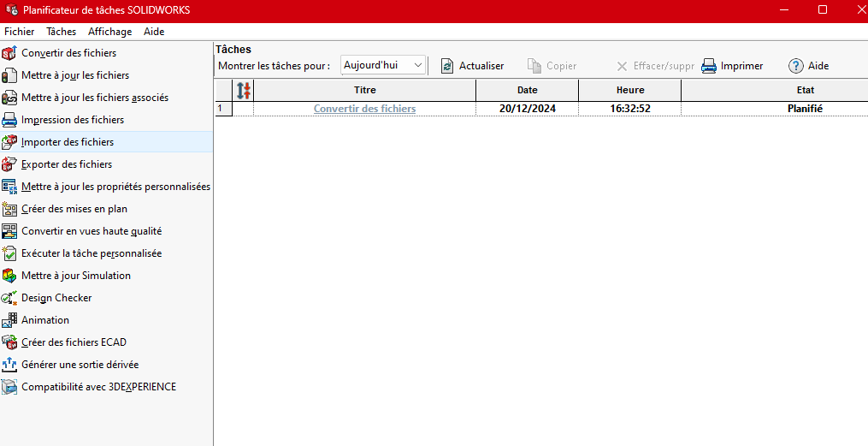The image size is (868, 446).
Task: Select Mettre à jour Simulation label
Action: click(76, 276)
